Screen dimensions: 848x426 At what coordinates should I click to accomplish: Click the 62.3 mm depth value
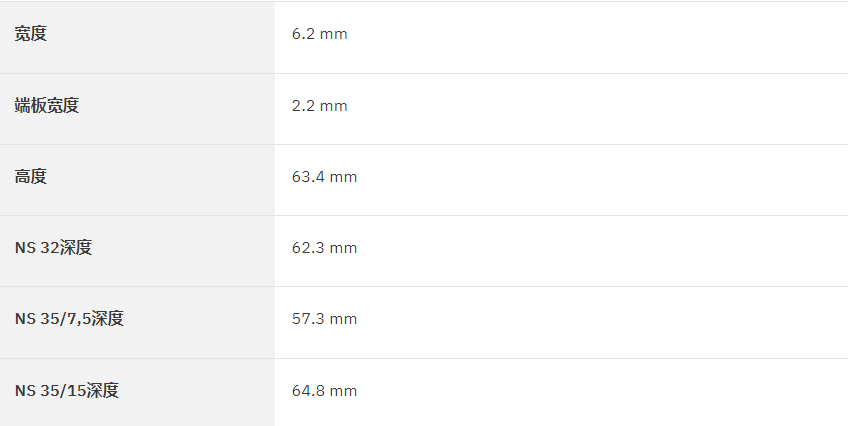324,248
